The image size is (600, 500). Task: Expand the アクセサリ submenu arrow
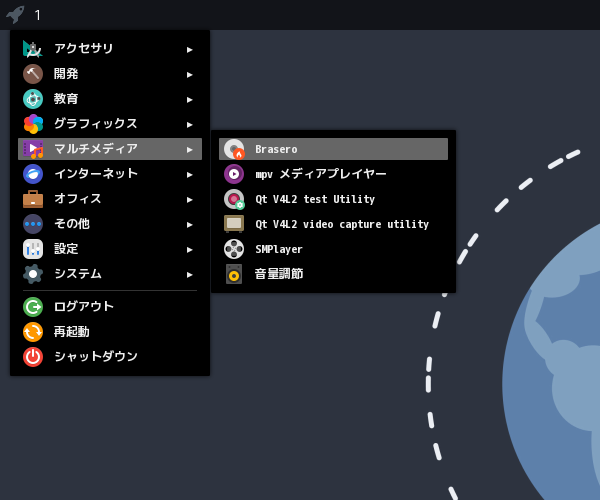pos(189,50)
